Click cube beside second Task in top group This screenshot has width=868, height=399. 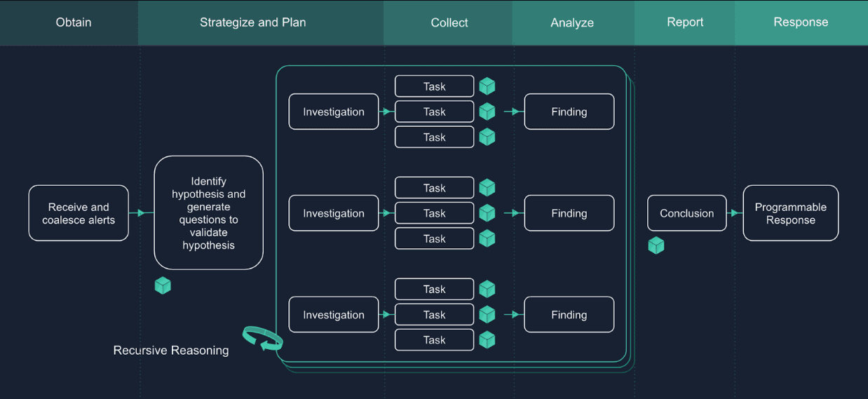[x=487, y=111]
